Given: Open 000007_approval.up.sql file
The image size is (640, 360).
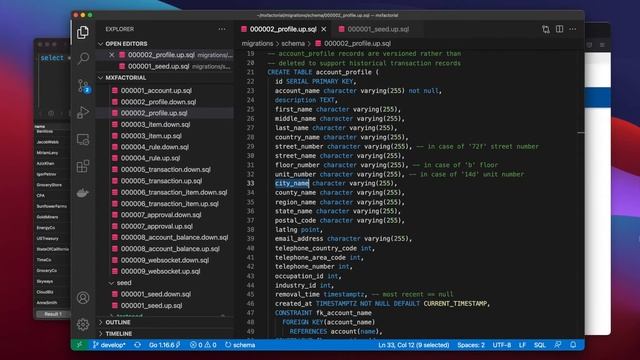Looking at the screenshot, I should (x=164, y=226).
